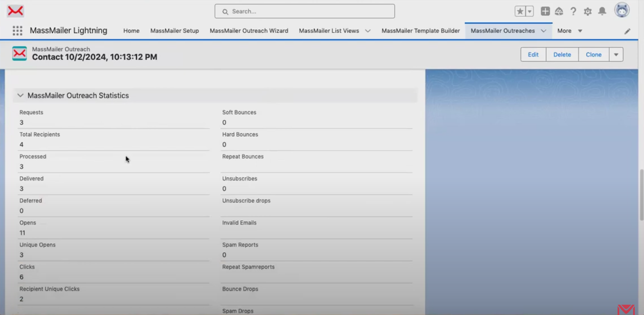Click the Total Recipients value 4
This screenshot has width=644, height=315.
(x=22, y=144)
